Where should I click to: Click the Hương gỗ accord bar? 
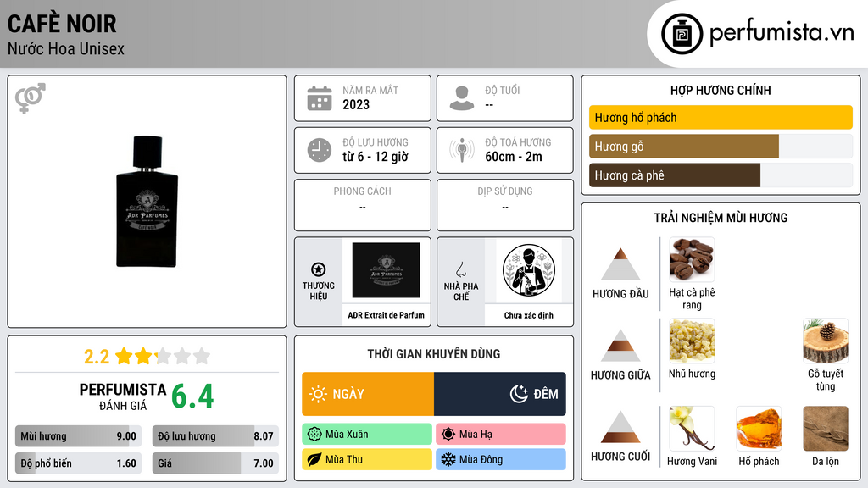[721, 147]
